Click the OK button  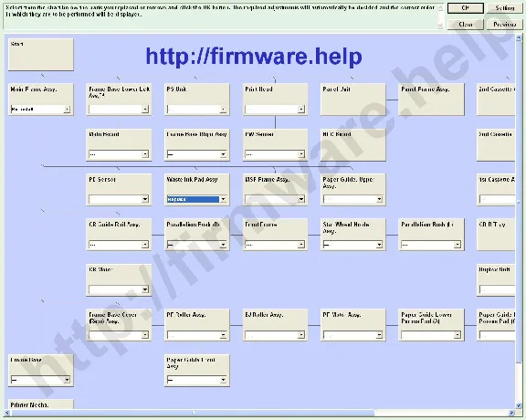466,8
